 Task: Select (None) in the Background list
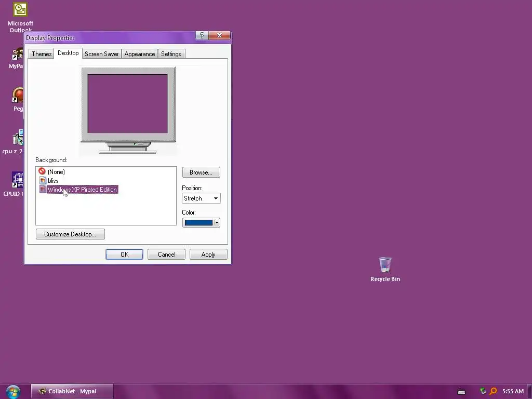tap(56, 171)
